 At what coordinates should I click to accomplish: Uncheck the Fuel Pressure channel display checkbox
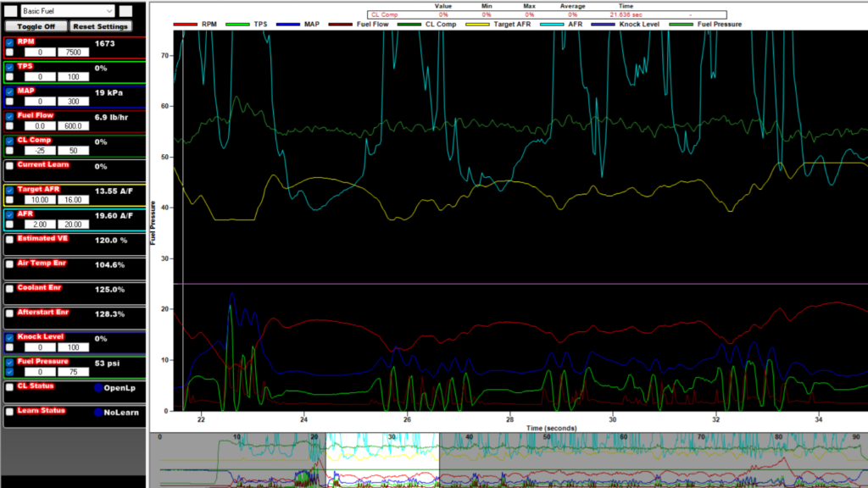(x=9, y=363)
